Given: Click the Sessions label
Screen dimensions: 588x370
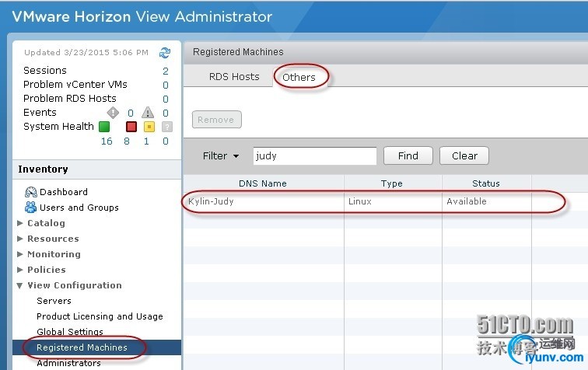Looking at the screenshot, I should click(x=45, y=71).
